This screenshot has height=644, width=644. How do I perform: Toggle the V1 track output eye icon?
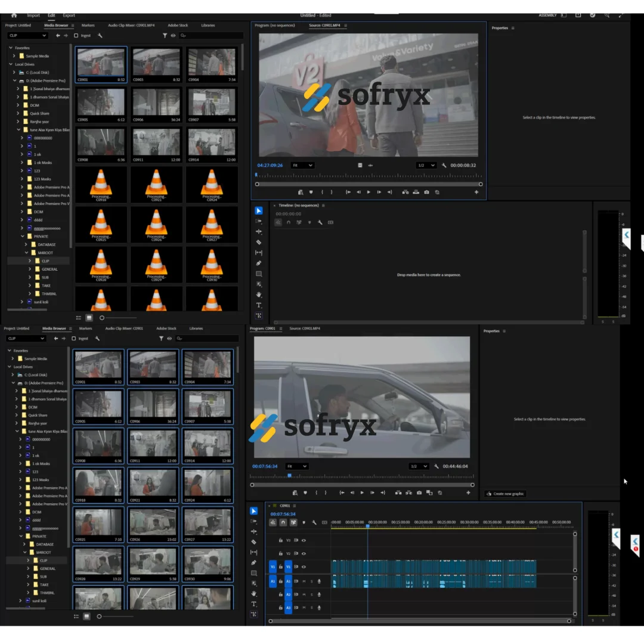[x=304, y=566]
